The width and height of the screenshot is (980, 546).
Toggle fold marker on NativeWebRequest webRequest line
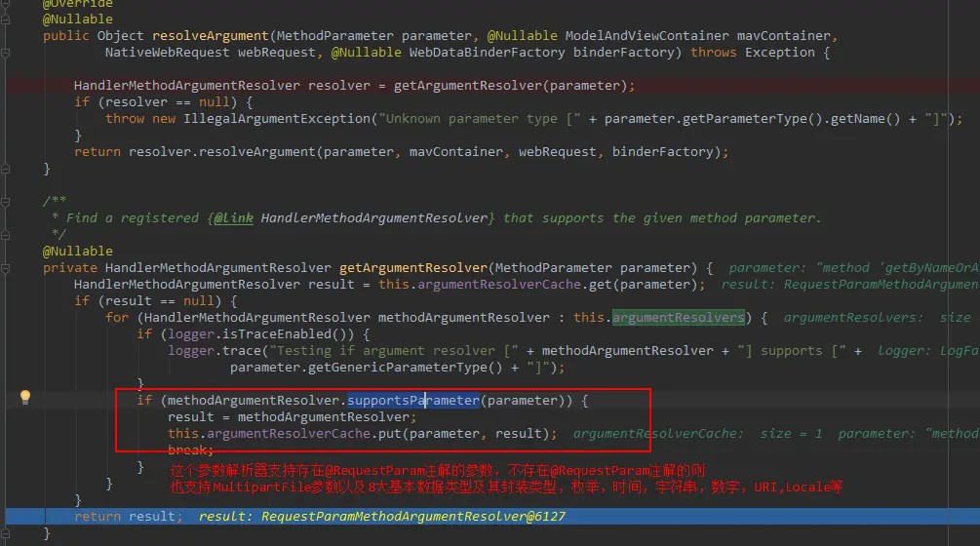point(5,53)
